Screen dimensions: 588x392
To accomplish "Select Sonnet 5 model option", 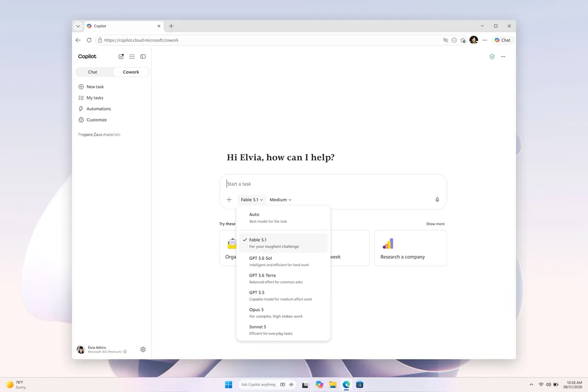I will 283,330.
